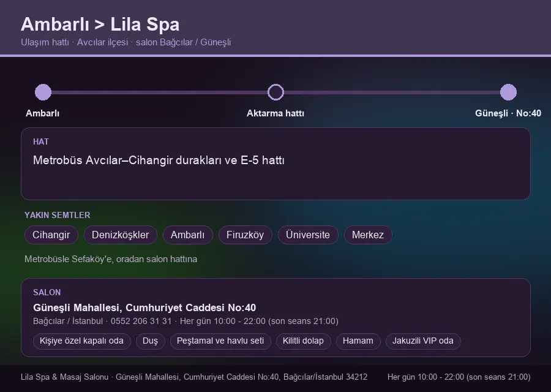This screenshot has height=392, width=551.
Task: Choose the Denizköşkler chip
Action: pyautogui.click(x=120, y=235)
